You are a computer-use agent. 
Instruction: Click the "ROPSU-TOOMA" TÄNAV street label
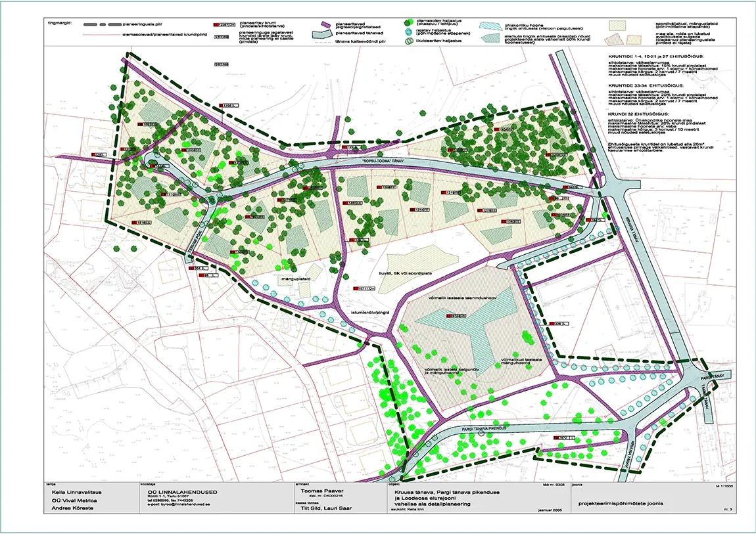pos(381,160)
